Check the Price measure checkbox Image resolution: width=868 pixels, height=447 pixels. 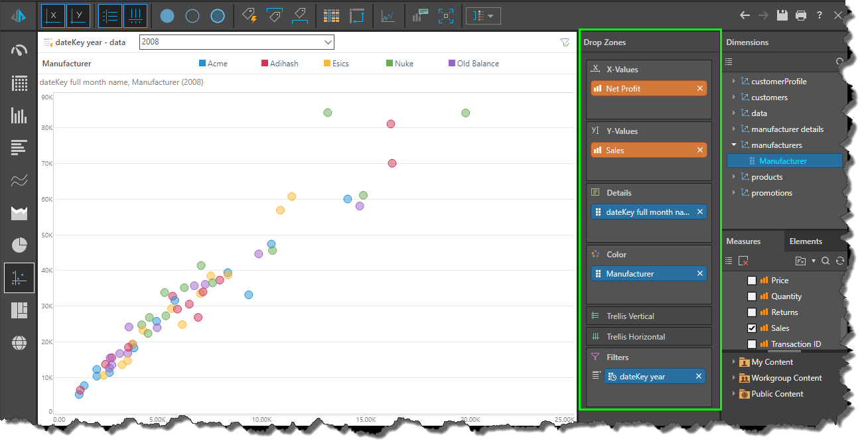point(752,281)
